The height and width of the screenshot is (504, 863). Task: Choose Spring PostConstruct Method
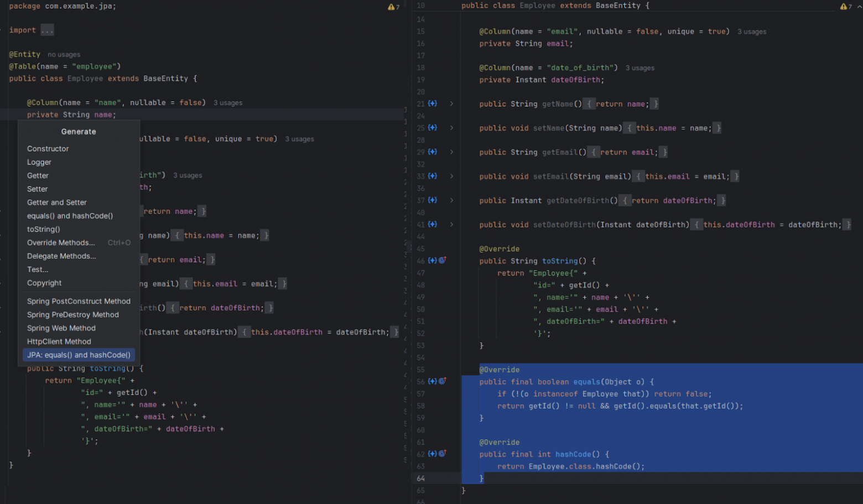click(x=79, y=301)
